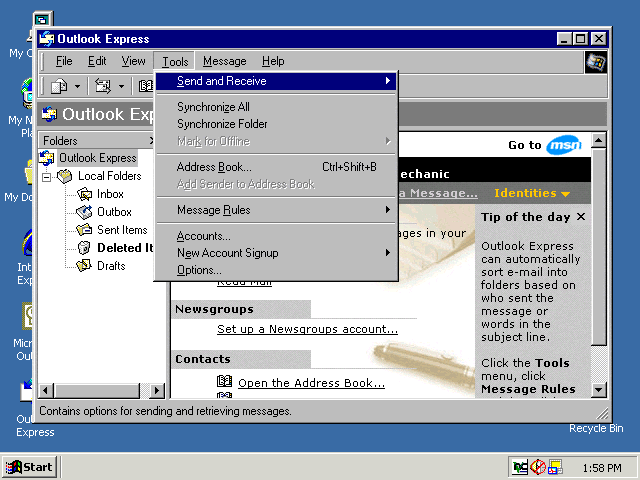Viewport: 640px width, 480px height.
Task: Open the View menu
Action: 133,61
